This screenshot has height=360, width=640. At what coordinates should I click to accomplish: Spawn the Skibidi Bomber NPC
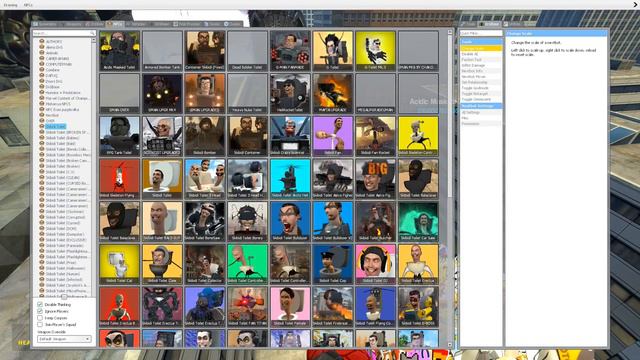pos(204,136)
